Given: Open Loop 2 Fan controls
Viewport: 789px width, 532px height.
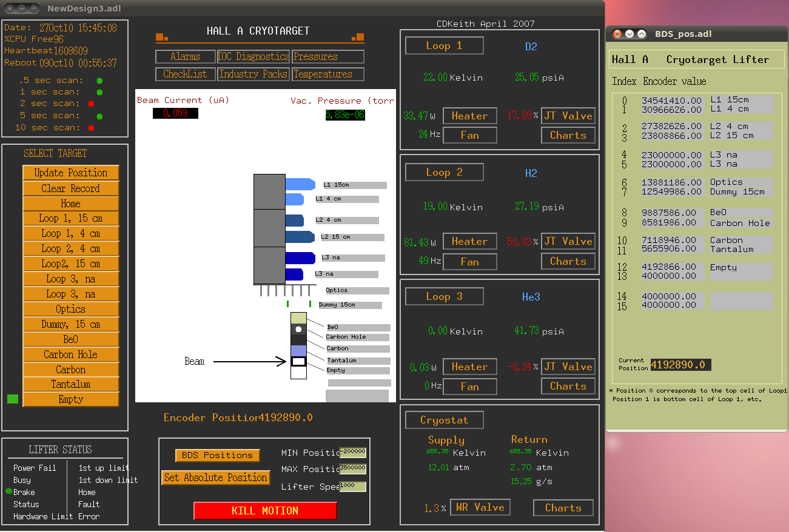Looking at the screenshot, I should tap(470, 262).
